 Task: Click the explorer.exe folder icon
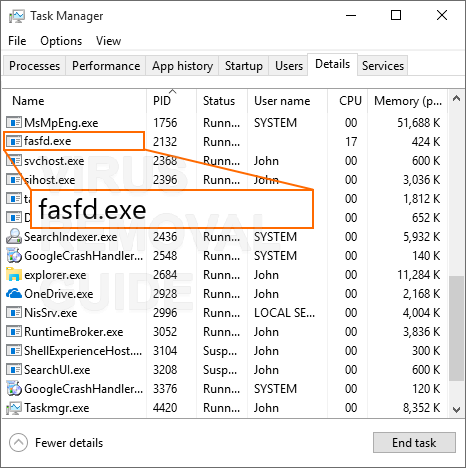(x=14, y=275)
